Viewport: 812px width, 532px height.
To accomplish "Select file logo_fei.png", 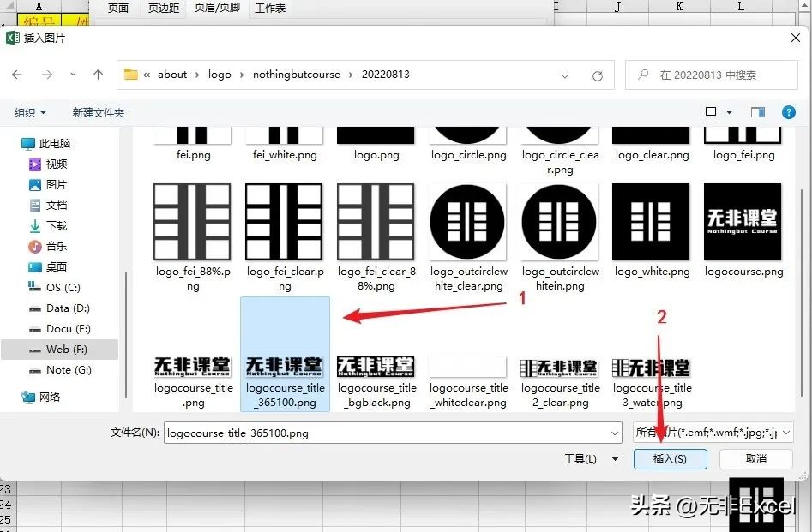I will coord(743,145).
